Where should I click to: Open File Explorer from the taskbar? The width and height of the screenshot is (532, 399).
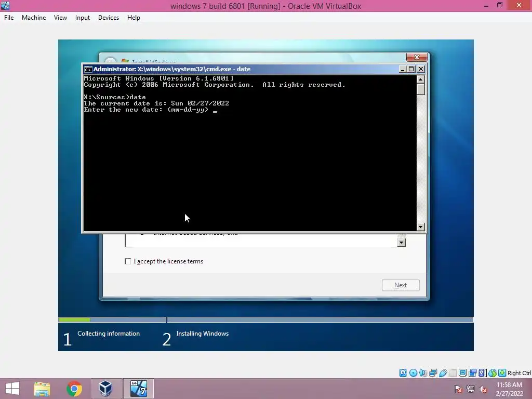click(42, 389)
